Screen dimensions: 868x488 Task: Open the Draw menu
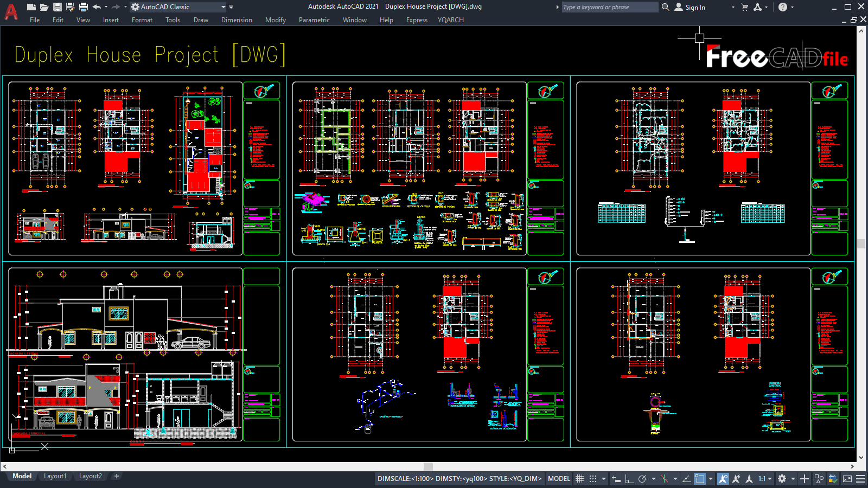click(201, 20)
